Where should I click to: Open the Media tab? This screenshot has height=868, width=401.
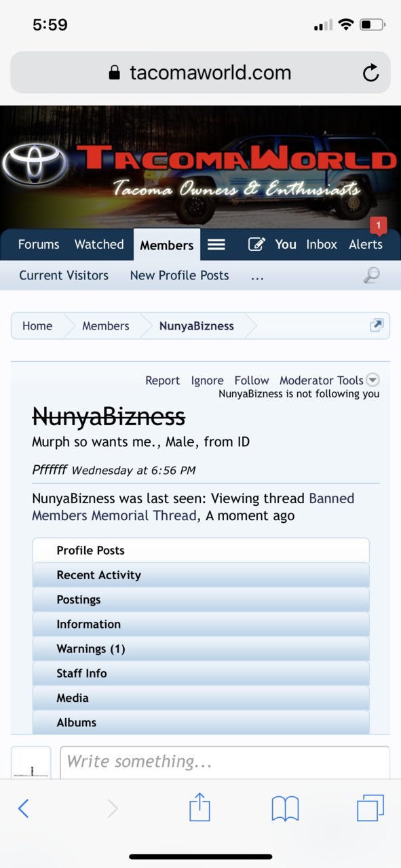(x=201, y=698)
